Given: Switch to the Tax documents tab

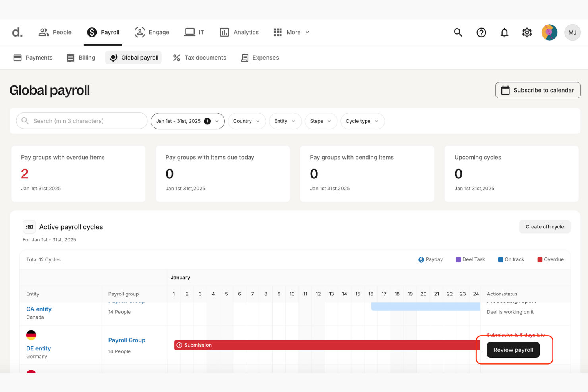Looking at the screenshot, I should coord(199,58).
